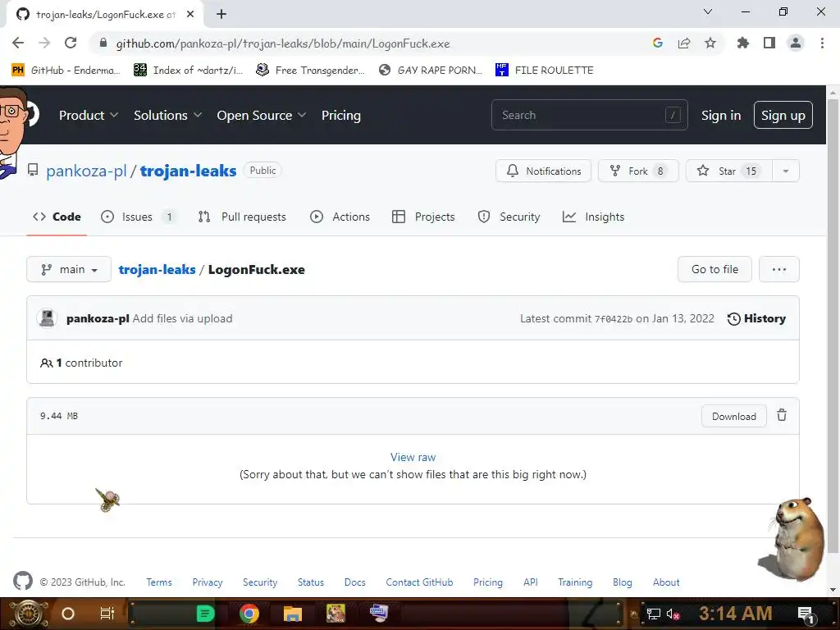Click the Sign in link

pyautogui.click(x=721, y=115)
